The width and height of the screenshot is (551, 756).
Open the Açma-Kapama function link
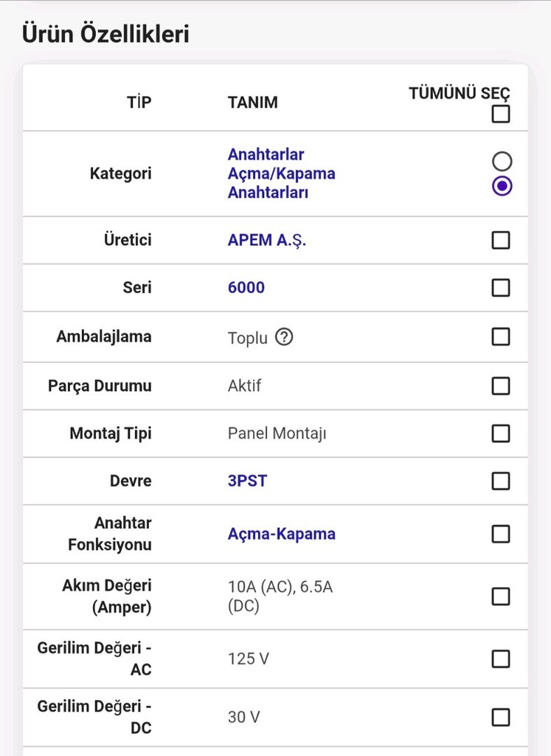(x=281, y=535)
